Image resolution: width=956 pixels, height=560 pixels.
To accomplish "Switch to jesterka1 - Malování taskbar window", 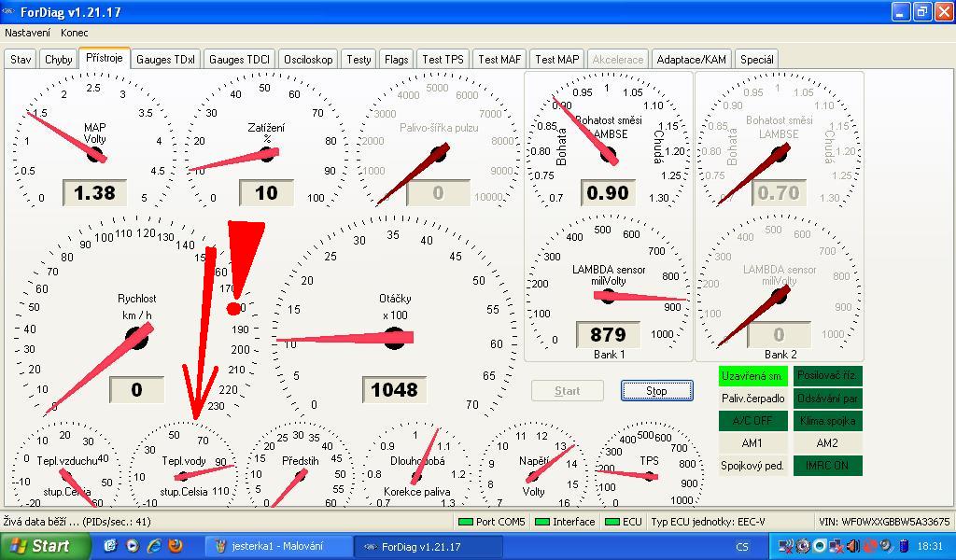I will pos(277,547).
